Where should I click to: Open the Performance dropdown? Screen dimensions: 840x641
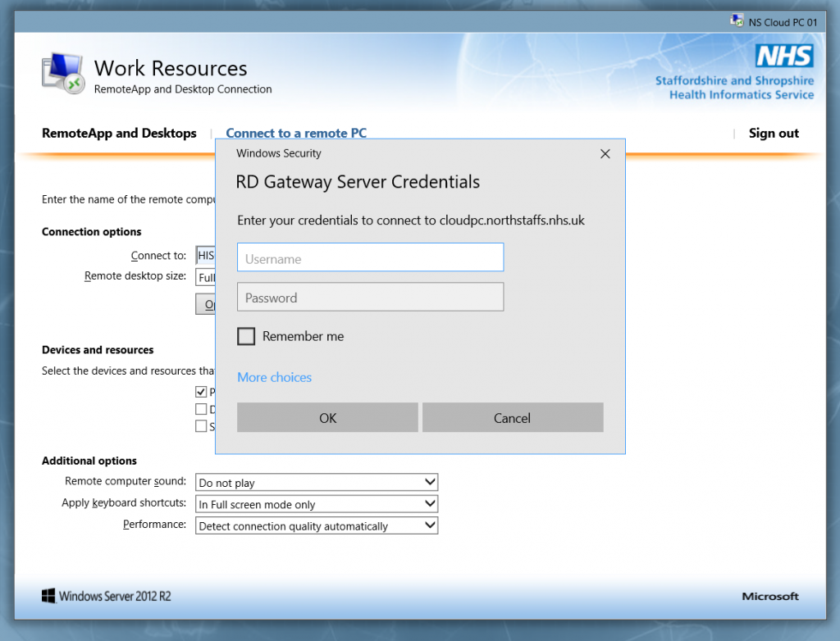(317, 525)
